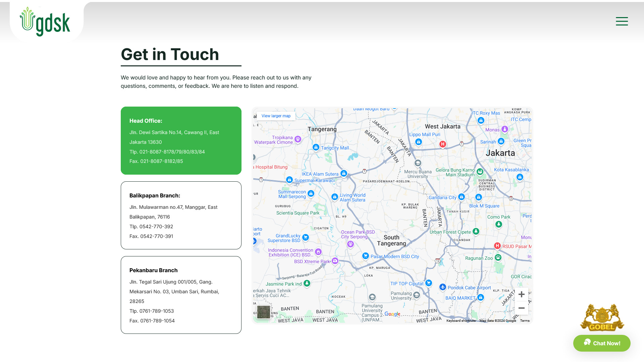The height and width of the screenshot is (362, 644).
Task: Zoom in on the map
Action: [521, 294]
